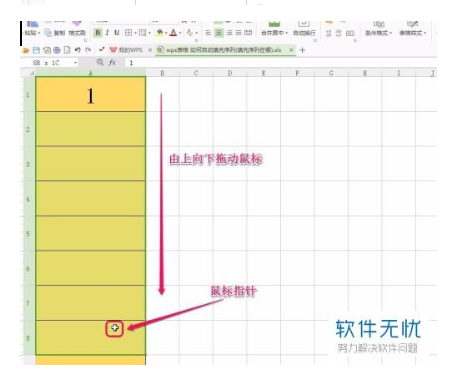This screenshot has width=461, height=375.
Task: Select column A header
Action: click(x=90, y=73)
